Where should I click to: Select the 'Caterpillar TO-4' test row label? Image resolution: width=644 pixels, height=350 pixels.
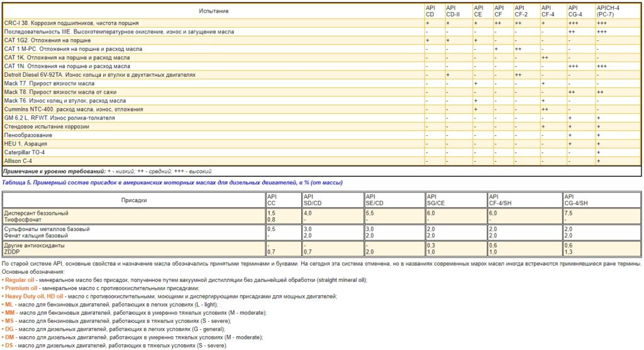pyautogui.click(x=25, y=152)
